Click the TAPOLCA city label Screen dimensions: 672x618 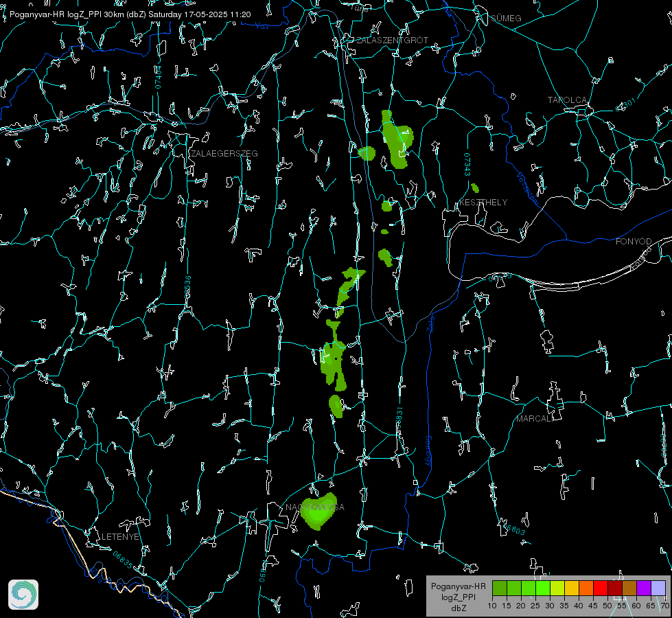tap(568, 100)
